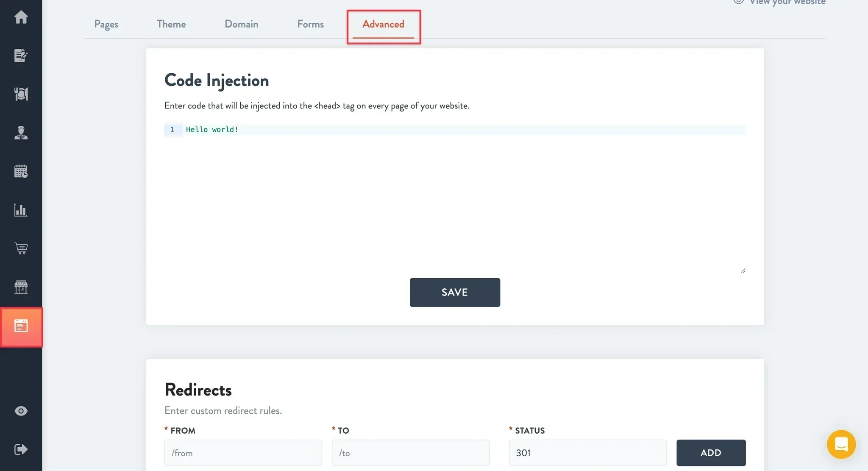Open the staff person icon in sidebar
868x471 pixels.
pos(21,133)
